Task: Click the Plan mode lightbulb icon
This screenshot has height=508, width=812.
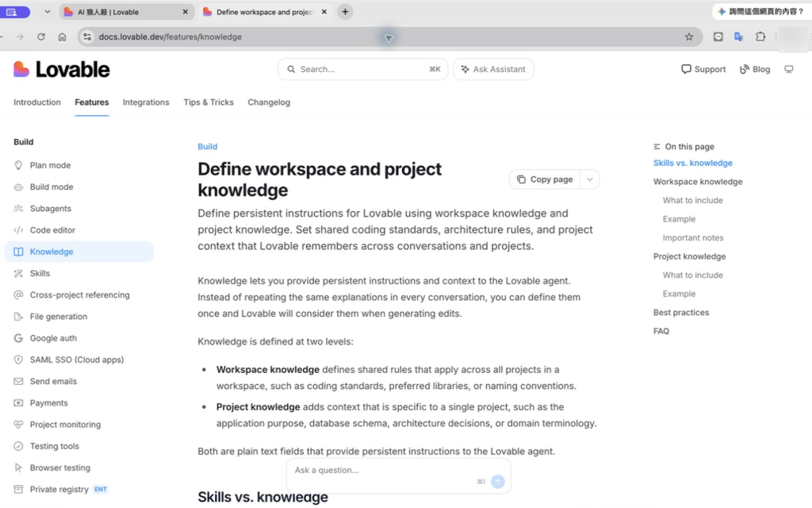Action: (x=19, y=165)
